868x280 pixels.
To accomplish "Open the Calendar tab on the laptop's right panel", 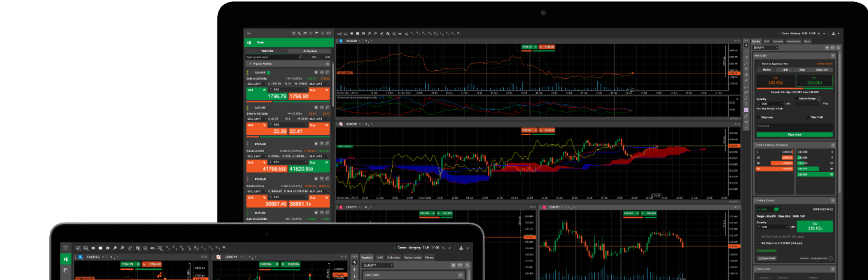I will 394,258.
